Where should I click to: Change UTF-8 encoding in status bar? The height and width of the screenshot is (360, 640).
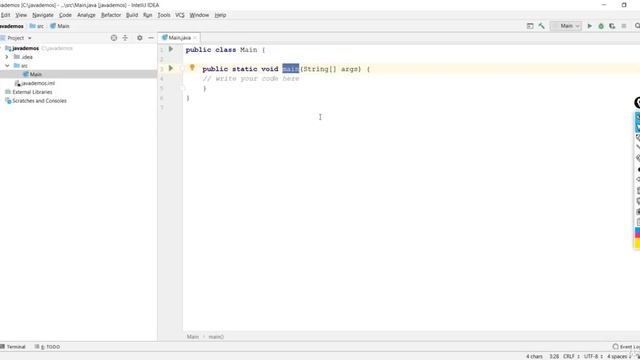coord(593,357)
